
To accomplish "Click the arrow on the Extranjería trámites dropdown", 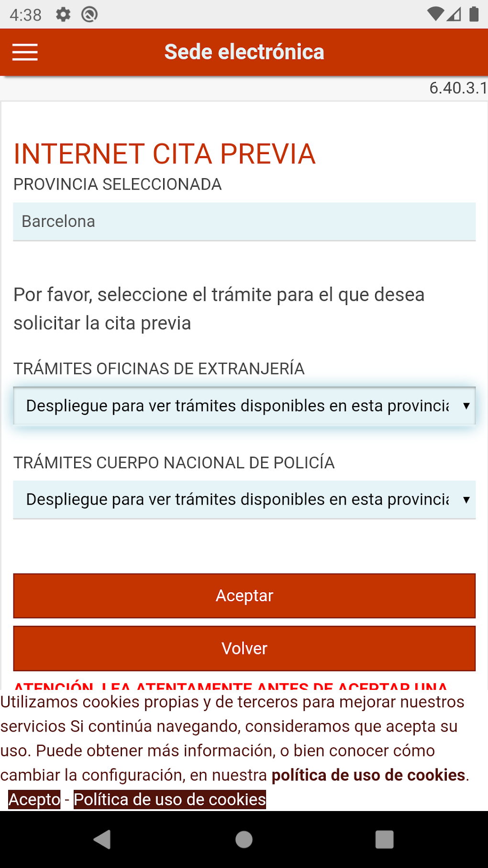I will tap(466, 406).
